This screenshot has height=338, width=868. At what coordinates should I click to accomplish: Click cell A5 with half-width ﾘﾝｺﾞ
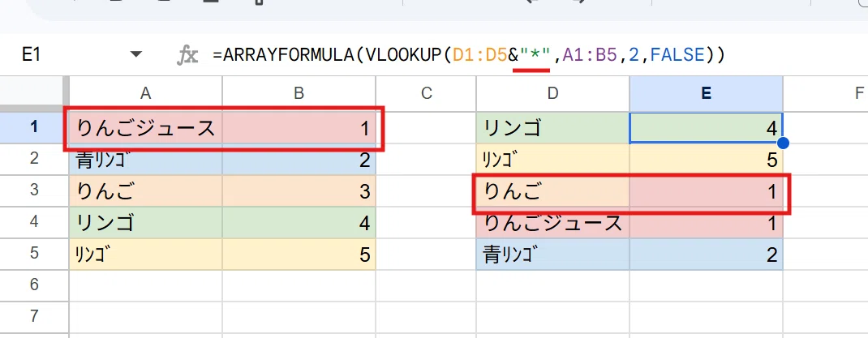pyautogui.click(x=145, y=254)
